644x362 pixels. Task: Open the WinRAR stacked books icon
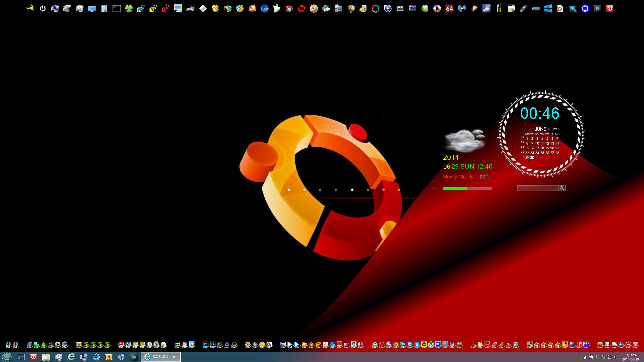point(412,9)
